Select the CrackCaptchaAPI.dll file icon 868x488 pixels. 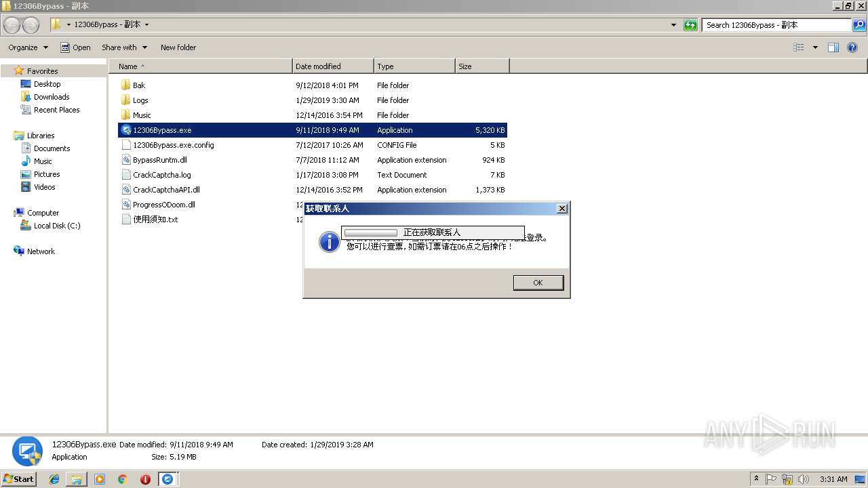pyautogui.click(x=125, y=190)
